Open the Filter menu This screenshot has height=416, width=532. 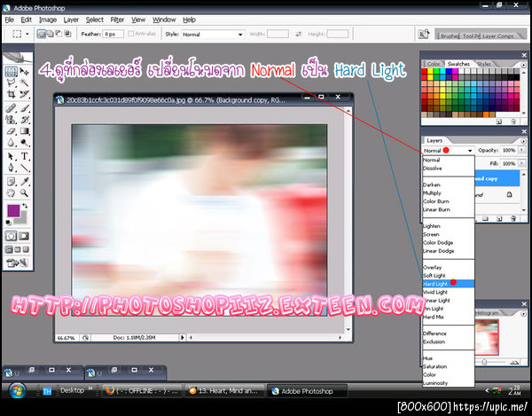[117, 20]
